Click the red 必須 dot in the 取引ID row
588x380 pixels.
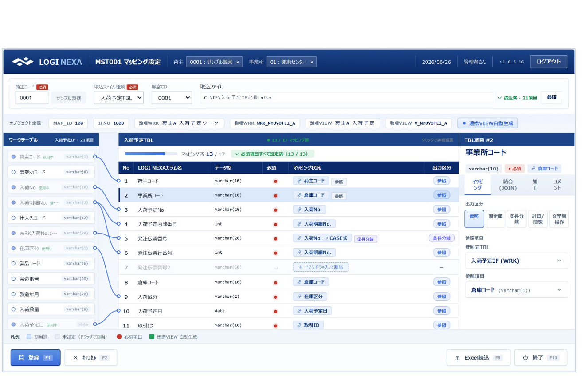tap(275, 325)
